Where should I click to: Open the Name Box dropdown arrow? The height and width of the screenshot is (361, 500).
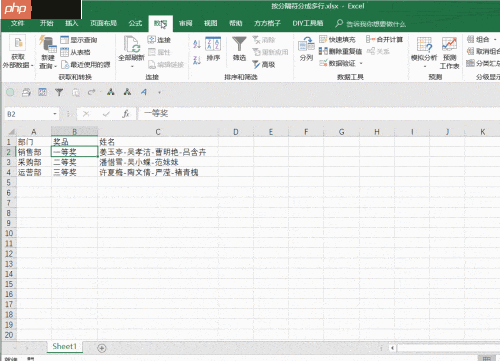55,114
